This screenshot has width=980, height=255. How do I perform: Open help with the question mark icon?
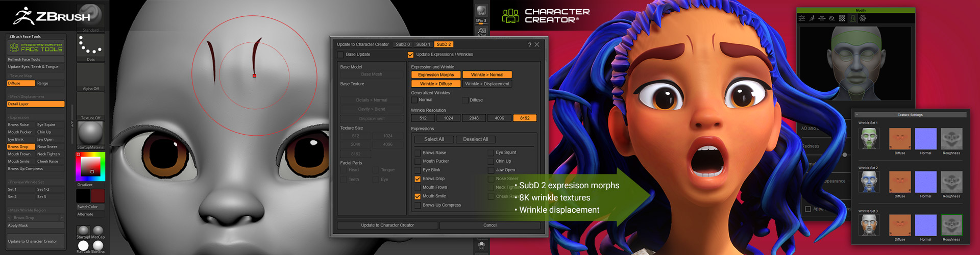[x=529, y=45]
